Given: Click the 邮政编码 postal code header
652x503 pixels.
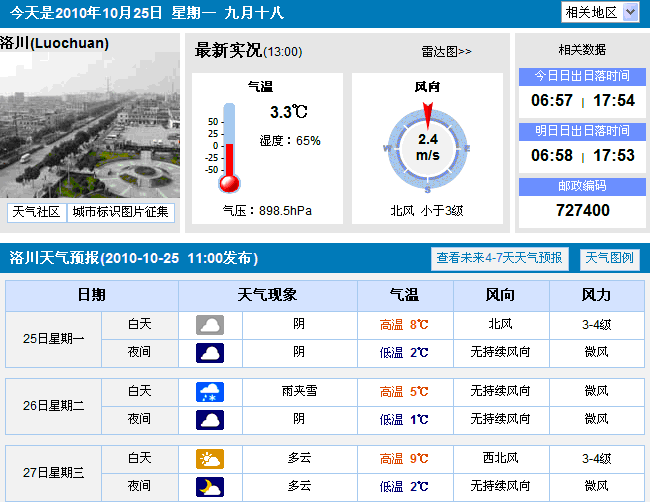Looking at the screenshot, I should pyautogui.click(x=580, y=186).
